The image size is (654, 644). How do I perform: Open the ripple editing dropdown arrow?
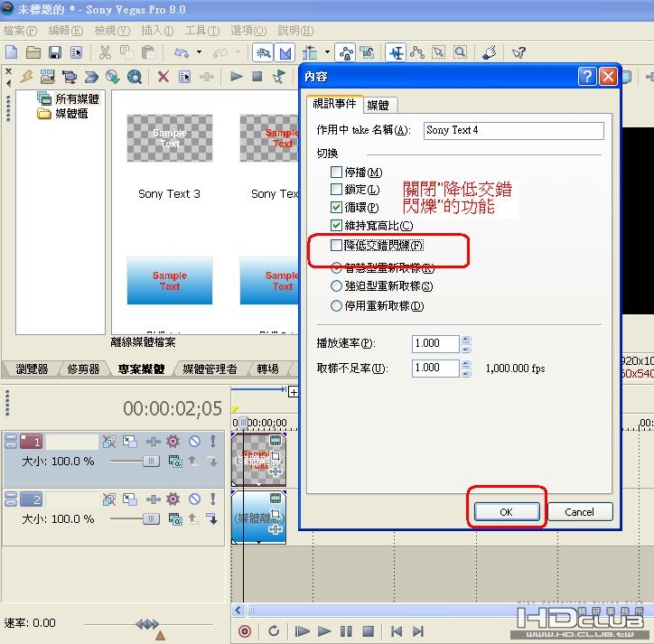[327, 52]
